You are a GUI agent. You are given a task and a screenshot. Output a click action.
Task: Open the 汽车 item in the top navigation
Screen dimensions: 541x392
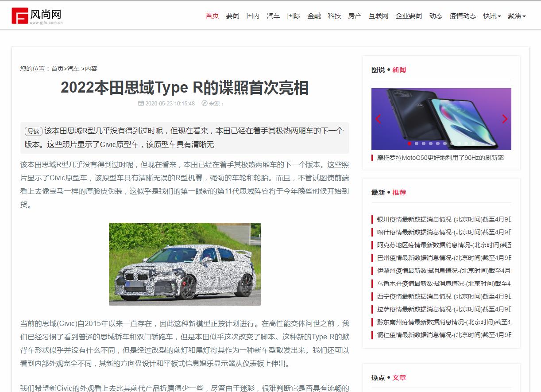click(273, 16)
